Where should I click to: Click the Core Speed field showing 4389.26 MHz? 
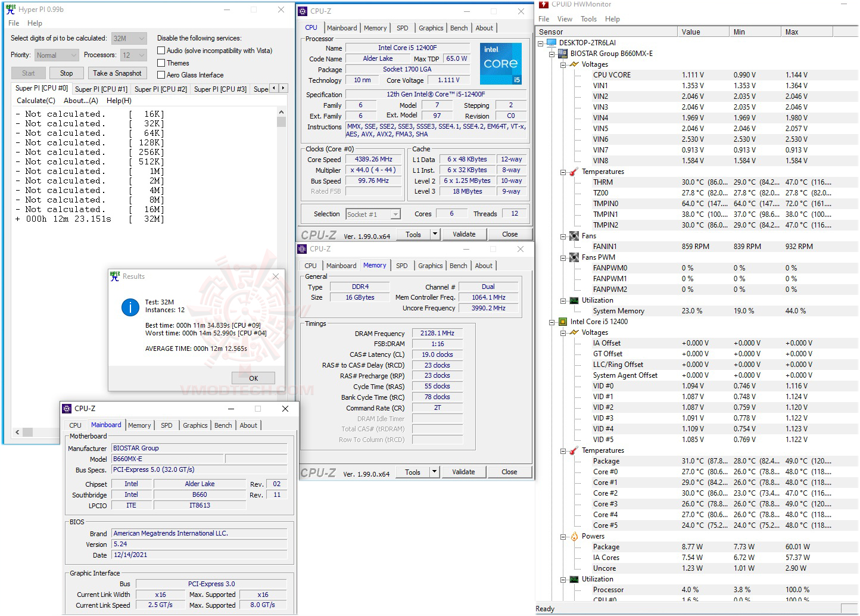pos(374,159)
